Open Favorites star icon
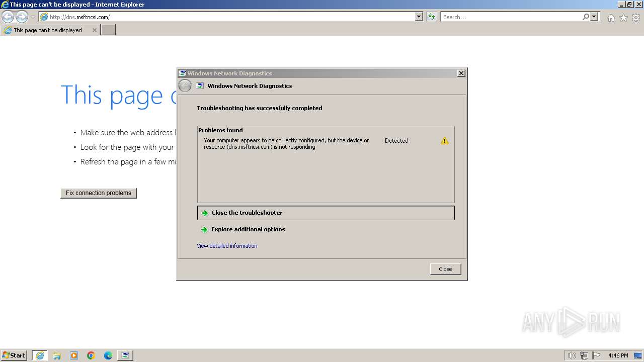 coord(623,18)
